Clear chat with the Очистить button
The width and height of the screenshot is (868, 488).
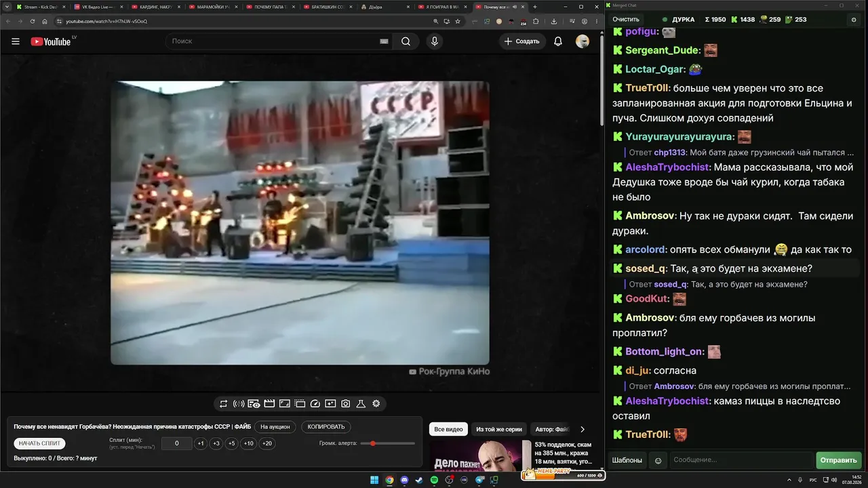626,20
